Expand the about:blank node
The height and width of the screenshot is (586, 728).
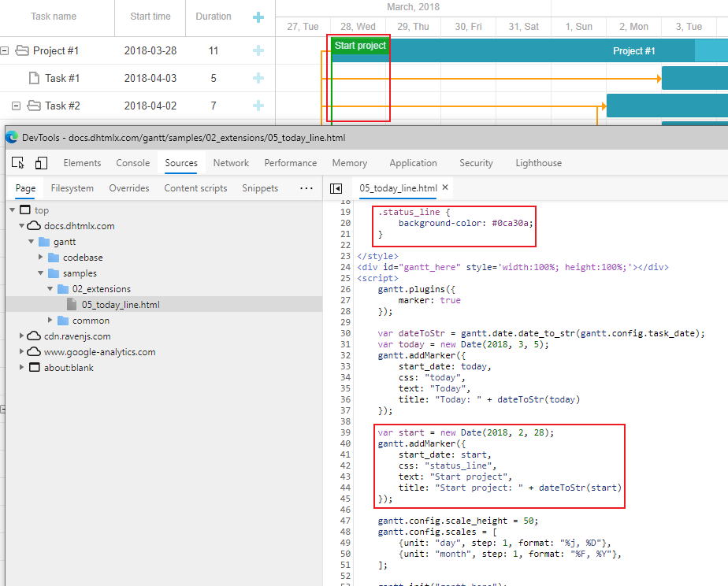[21, 367]
